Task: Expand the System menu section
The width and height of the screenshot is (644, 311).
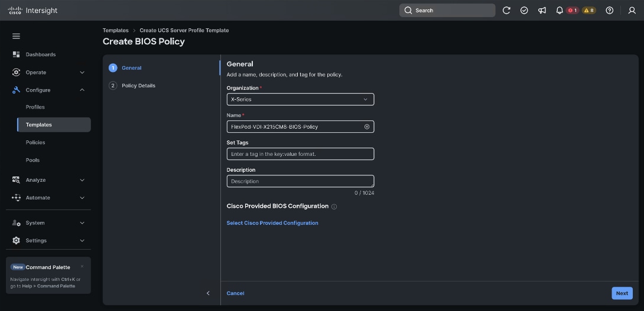Action: pyautogui.click(x=82, y=223)
